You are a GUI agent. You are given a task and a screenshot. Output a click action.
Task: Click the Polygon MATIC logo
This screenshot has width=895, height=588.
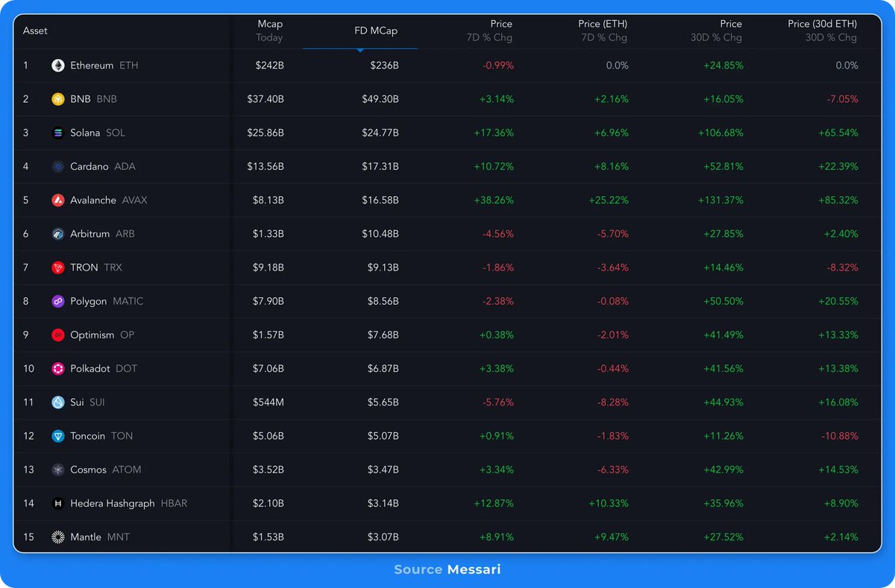[57, 301]
